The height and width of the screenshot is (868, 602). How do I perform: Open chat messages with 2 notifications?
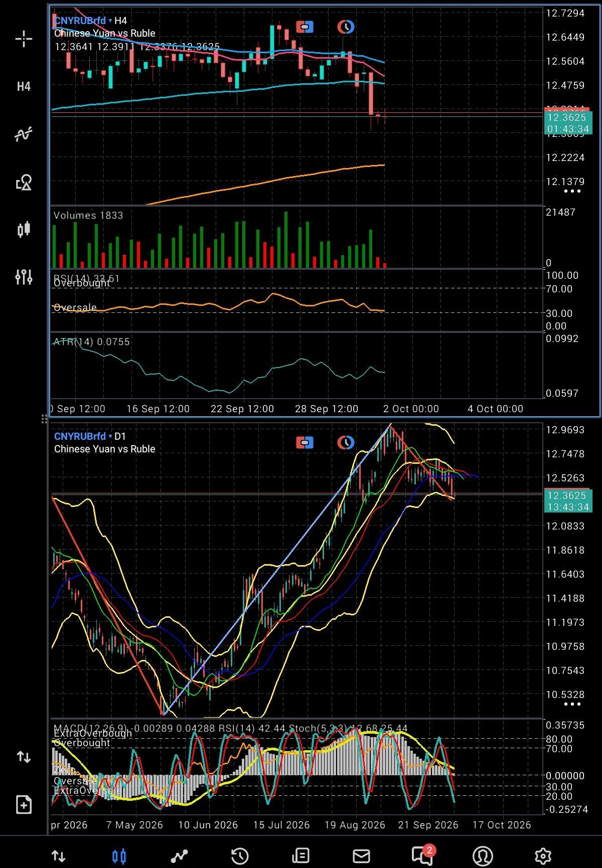[x=423, y=855]
